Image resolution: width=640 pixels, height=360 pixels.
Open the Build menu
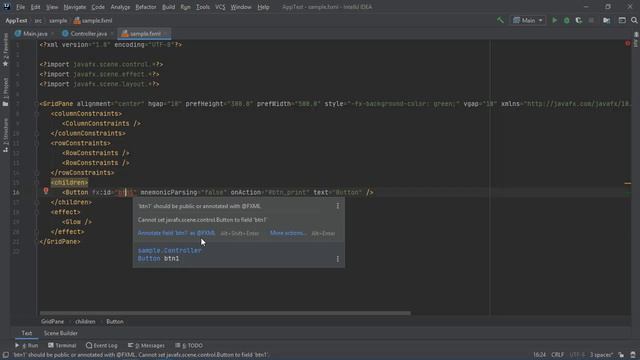(168, 7)
